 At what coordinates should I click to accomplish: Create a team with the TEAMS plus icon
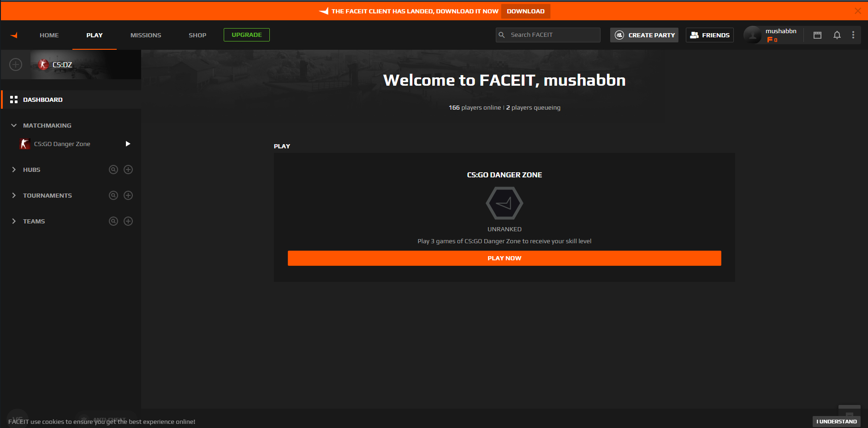click(128, 221)
